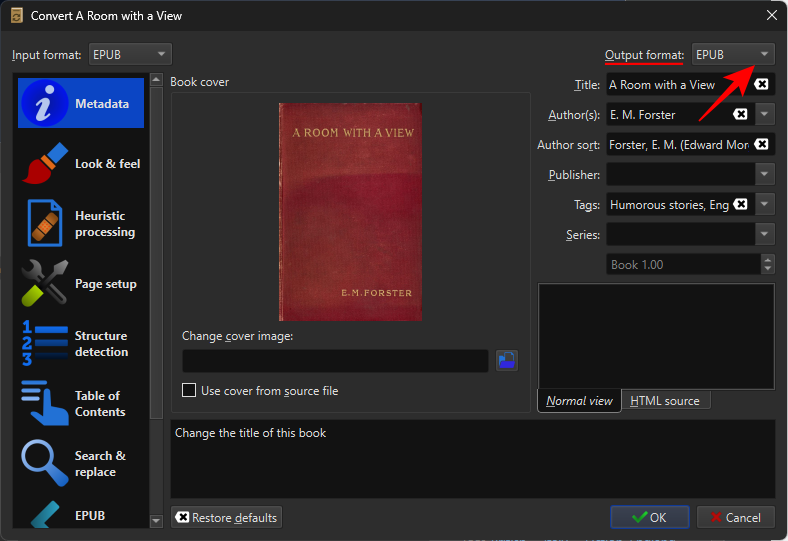
Task: Expand the Output format dropdown
Action: [733, 55]
